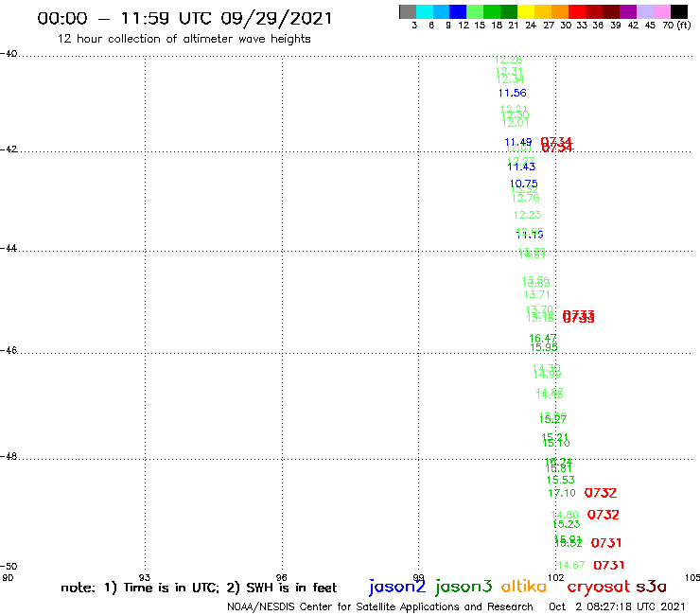Click the blue 10.75 wave height reading
The height and width of the screenshot is (615, 700).
[524, 184]
